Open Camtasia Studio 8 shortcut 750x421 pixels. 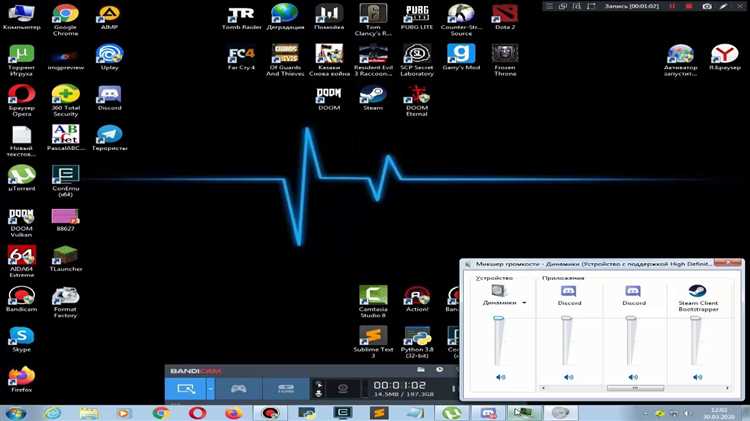click(373, 302)
